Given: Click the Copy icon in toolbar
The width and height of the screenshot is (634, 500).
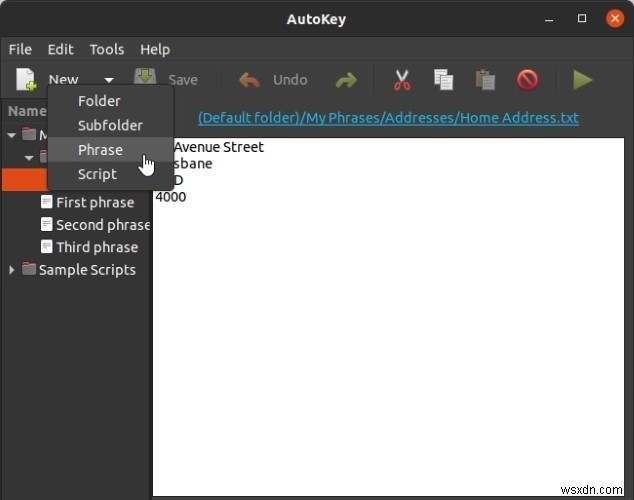Looking at the screenshot, I should 443,80.
